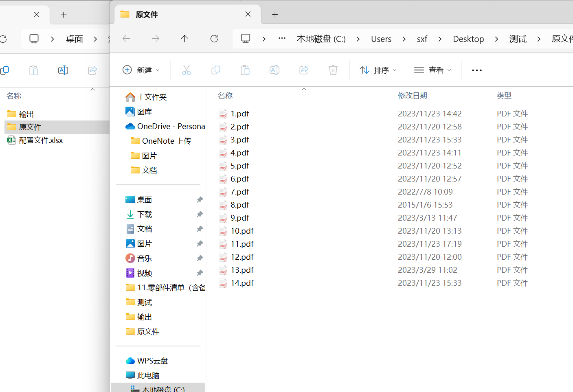The height and width of the screenshot is (392, 573).
Task: Sort by 名称 column header in back window
Action: tap(14, 96)
